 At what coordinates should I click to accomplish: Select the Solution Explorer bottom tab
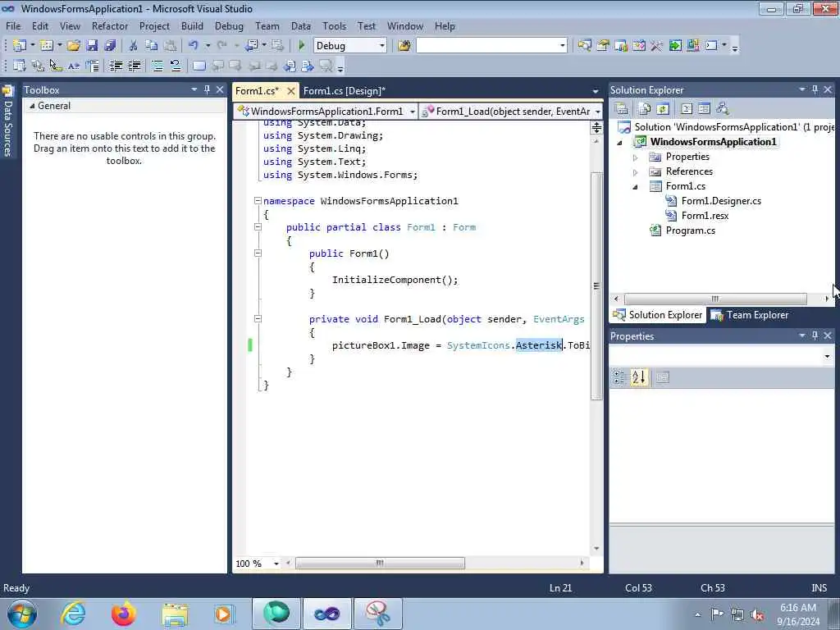(x=658, y=315)
